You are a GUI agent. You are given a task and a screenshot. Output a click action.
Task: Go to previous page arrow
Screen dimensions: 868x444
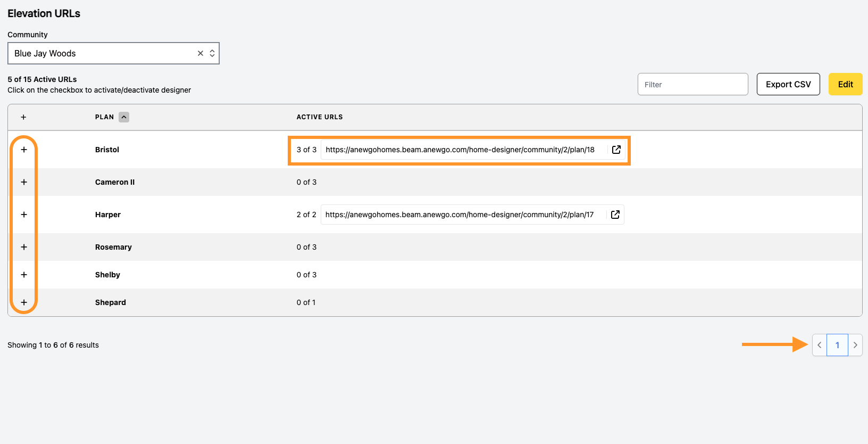820,345
